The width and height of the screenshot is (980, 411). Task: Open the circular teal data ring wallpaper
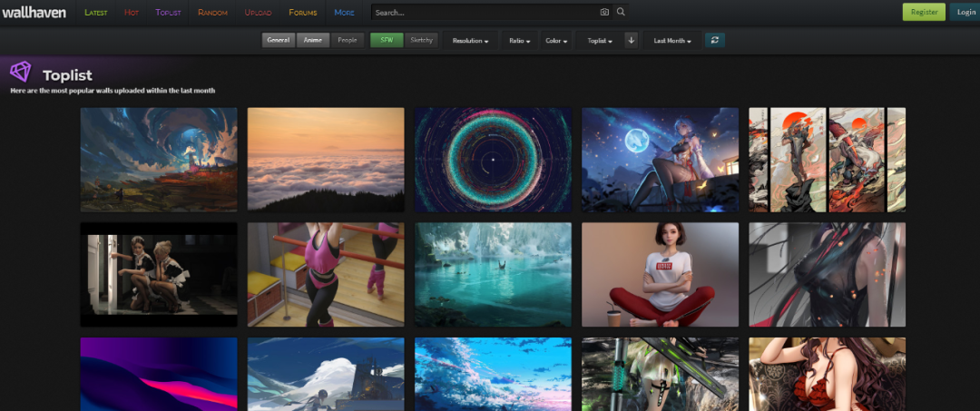(x=493, y=160)
